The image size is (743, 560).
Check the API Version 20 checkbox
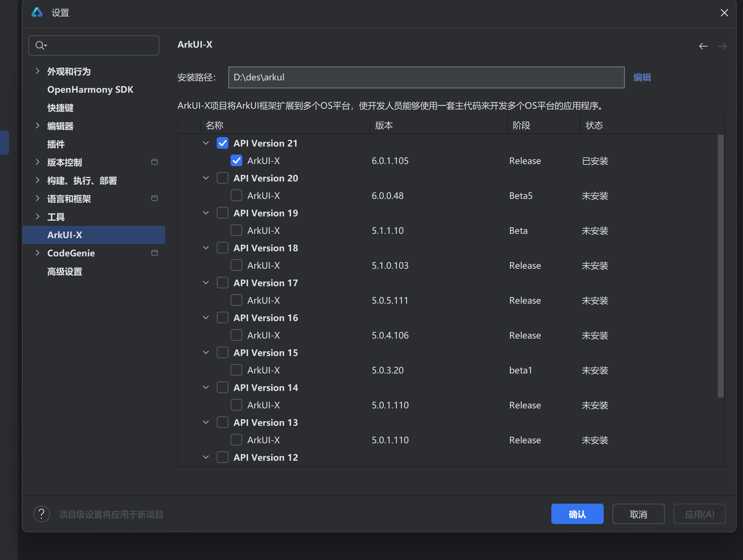click(x=223, y=178)
